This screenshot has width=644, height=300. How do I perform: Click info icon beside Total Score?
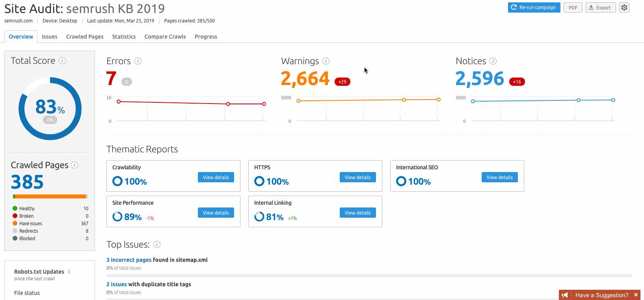(x=62, y=61)
